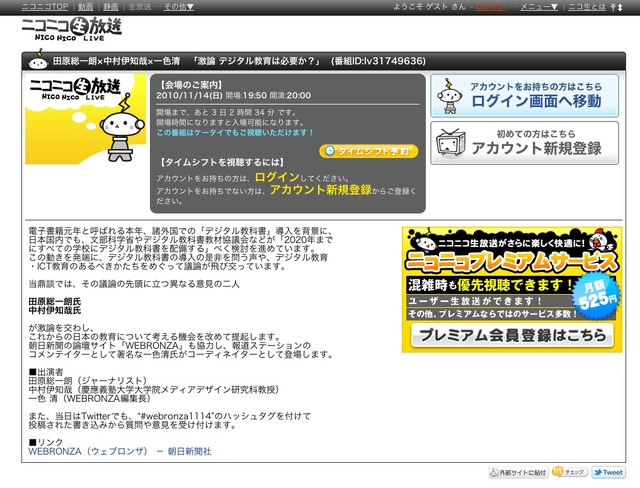Click 混雑時も優先視聴できます text in banner
The image size is (640, 488).
pos(490,285)
